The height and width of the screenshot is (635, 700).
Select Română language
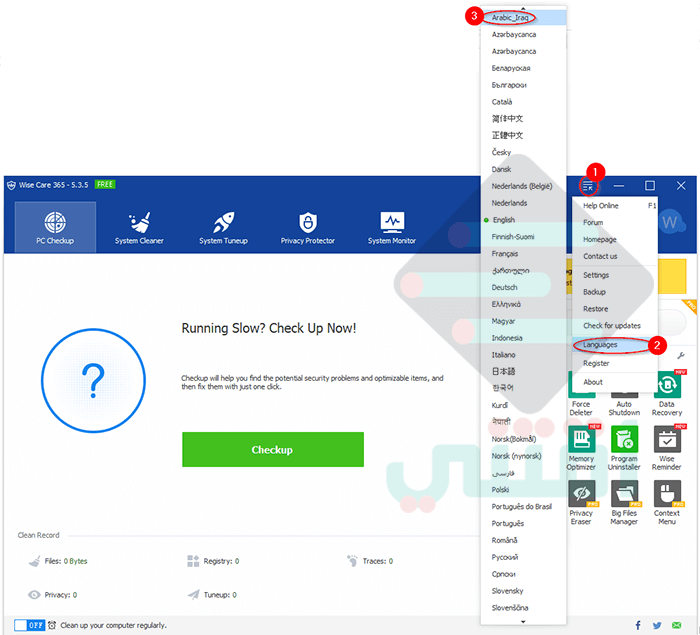(x=523, y=540)
